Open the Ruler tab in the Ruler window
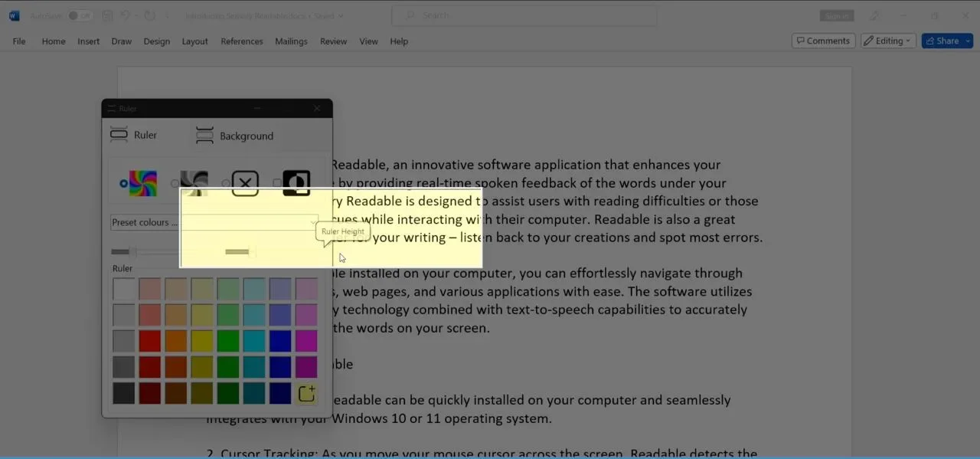 coord(134,135)
